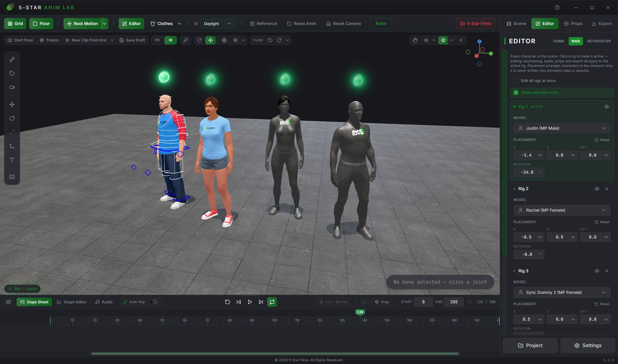618x364 pixels.
Task: Click the timeline horizontal scrollbar
Action: coord(275,354)
